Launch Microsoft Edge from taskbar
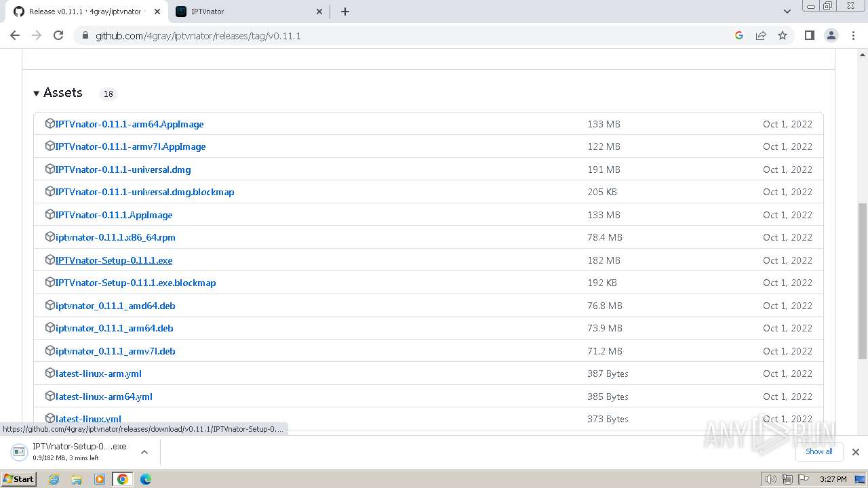 click(145, 479)
